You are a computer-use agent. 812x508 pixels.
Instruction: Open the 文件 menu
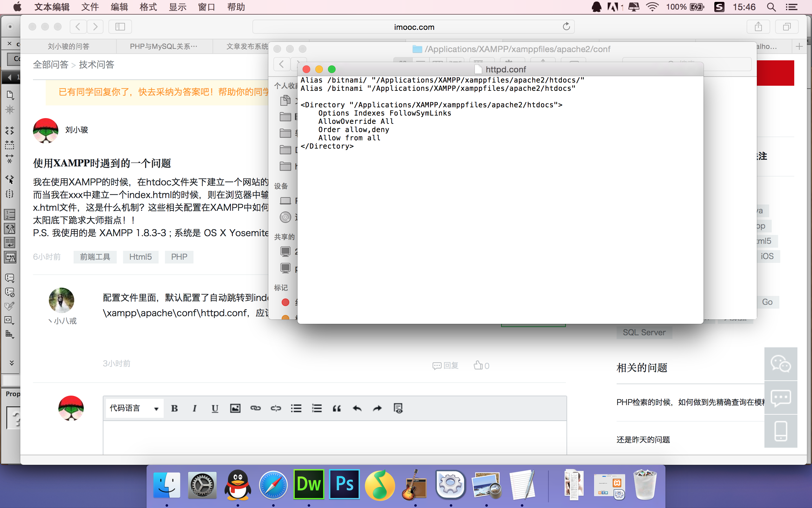click(90, 7)
